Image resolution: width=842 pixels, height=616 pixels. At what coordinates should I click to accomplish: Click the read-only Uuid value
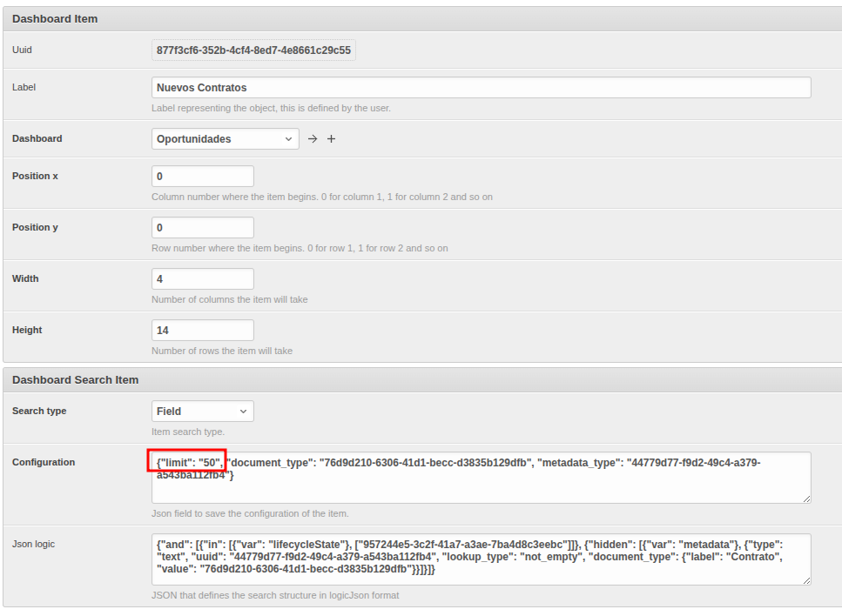[x=253, y=50]
